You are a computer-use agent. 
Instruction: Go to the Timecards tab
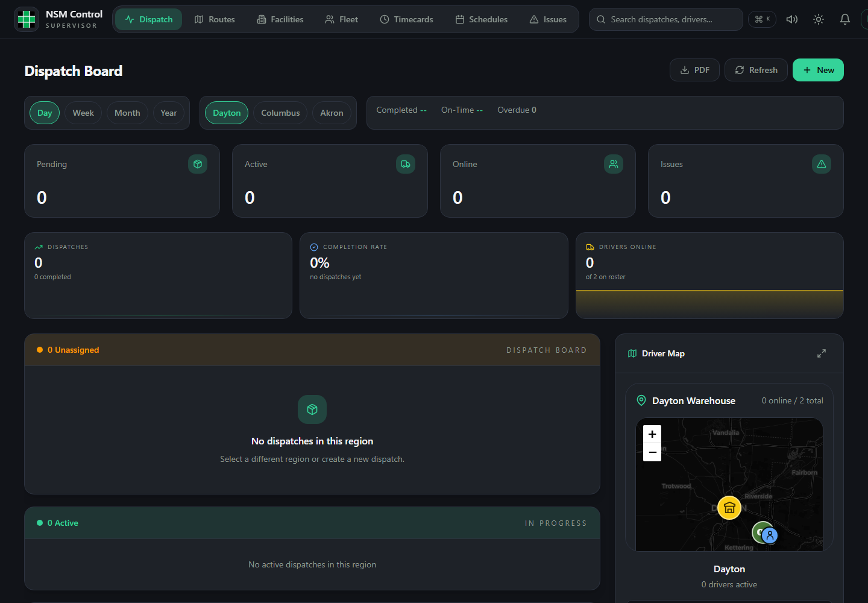point(406,19)
